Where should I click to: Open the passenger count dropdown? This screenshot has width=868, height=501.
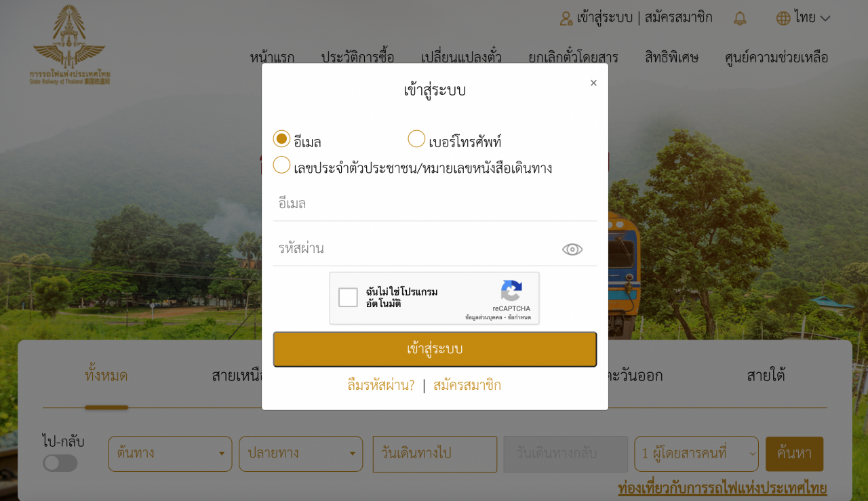coord(696,454)
